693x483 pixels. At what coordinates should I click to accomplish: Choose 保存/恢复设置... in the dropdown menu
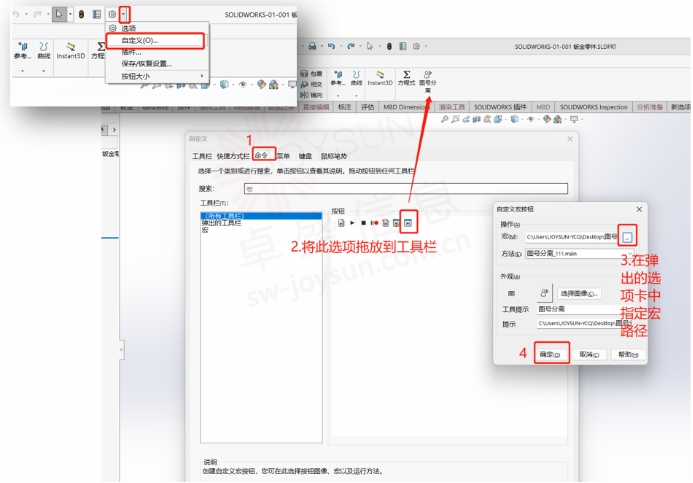[x=147, y=64]
